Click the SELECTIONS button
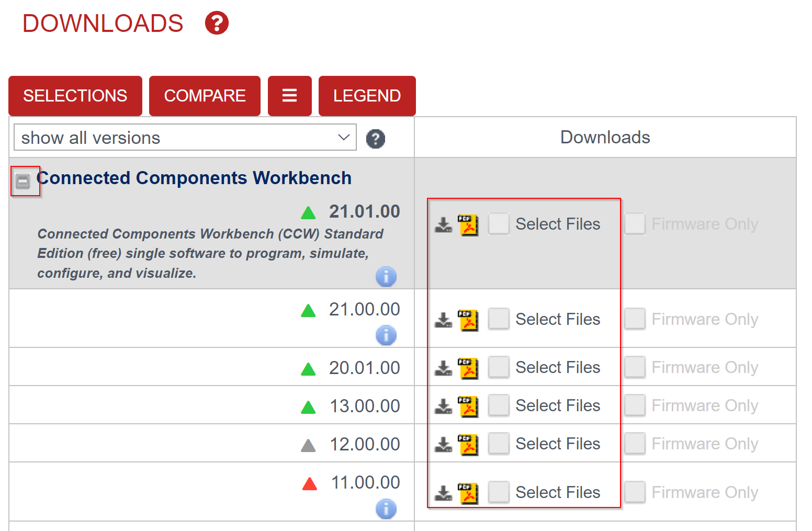The image size is (812, 531). click(75, 96)
